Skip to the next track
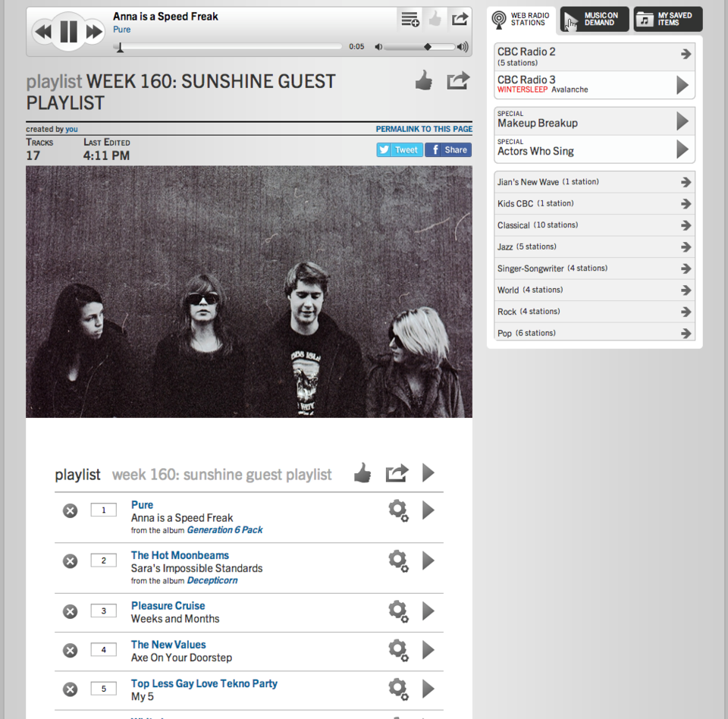Viewport: 728px width, 719px height. pos(94,32)
